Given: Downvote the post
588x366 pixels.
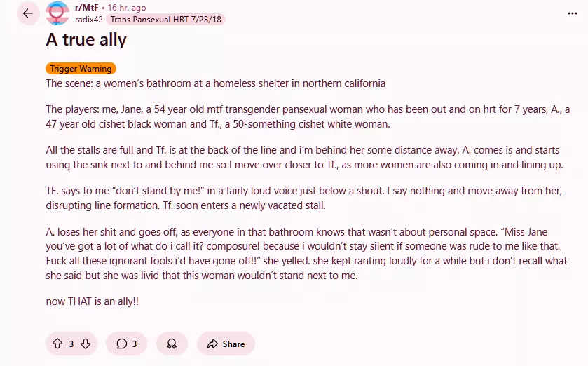Looking at the screenshot, I should (86, 344).
